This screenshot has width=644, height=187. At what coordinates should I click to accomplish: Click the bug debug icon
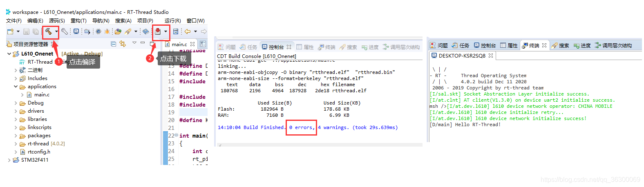(107, 31)
